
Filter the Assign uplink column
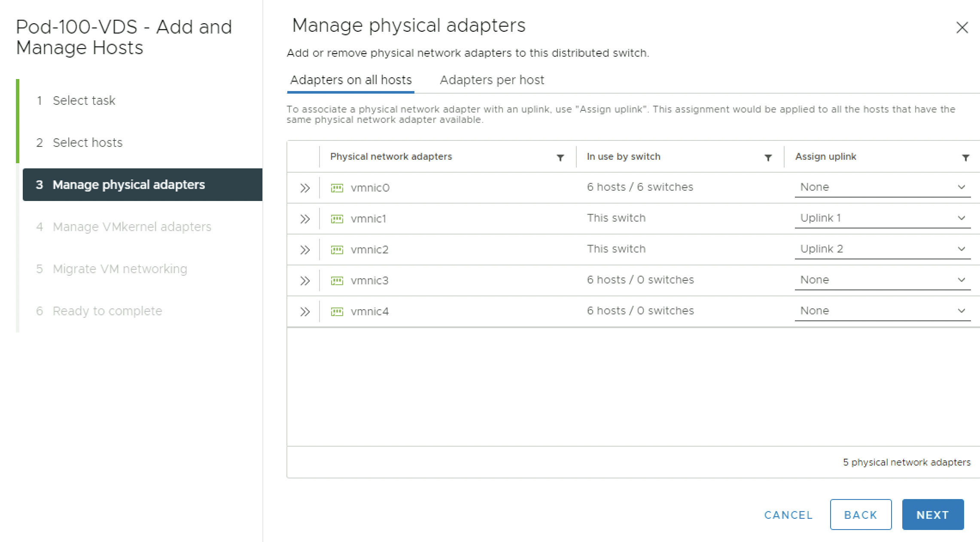(x=965, y=158)
